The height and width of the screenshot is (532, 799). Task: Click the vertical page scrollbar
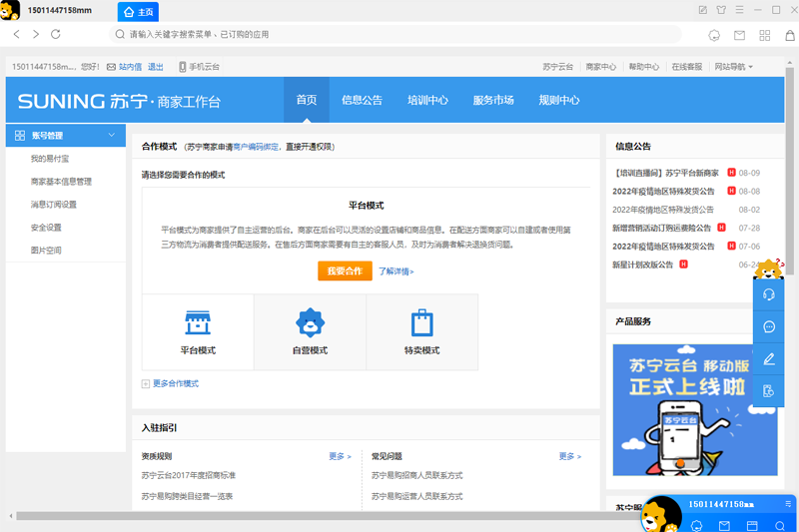(x=790, y=173)
